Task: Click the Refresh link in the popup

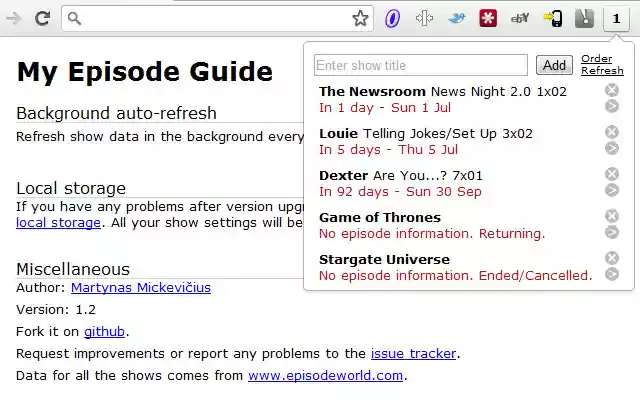Action: (602, 71)
